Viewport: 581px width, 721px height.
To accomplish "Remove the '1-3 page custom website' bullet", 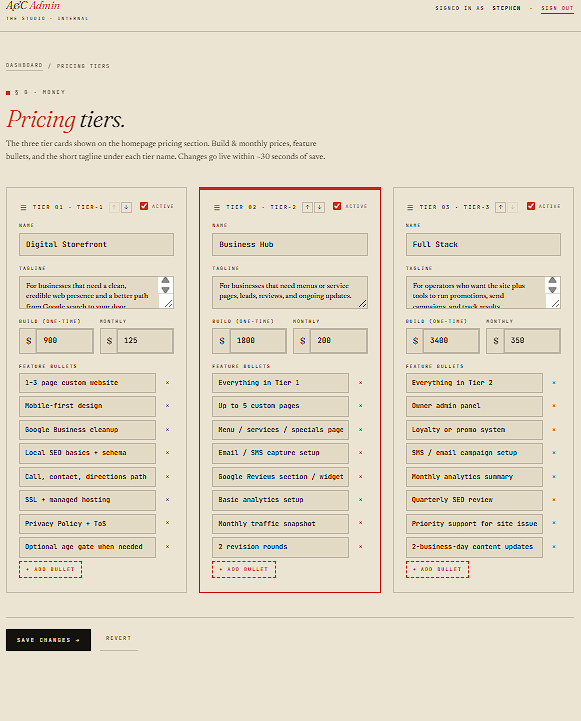I will 167,383.
